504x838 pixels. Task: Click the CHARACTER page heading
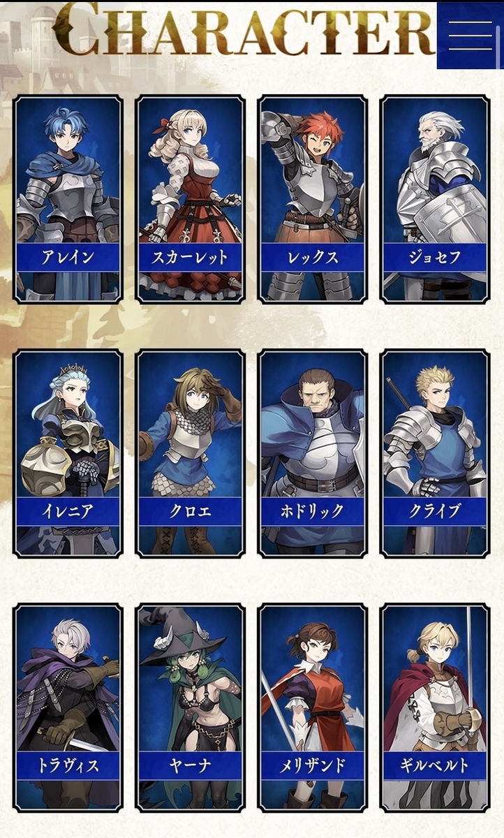[x=244, y=29]
